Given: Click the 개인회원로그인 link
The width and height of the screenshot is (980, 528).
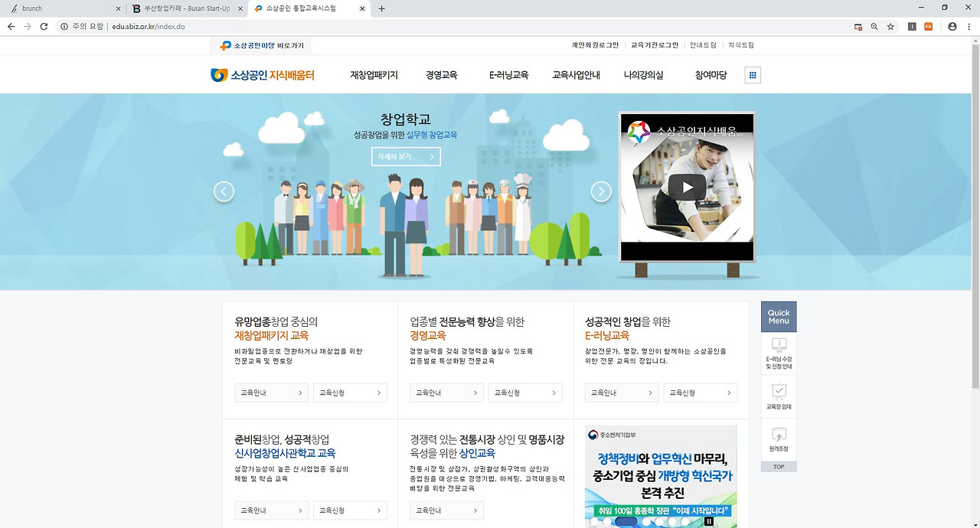Looking at the screenshot, I should [x=594, y=44].
